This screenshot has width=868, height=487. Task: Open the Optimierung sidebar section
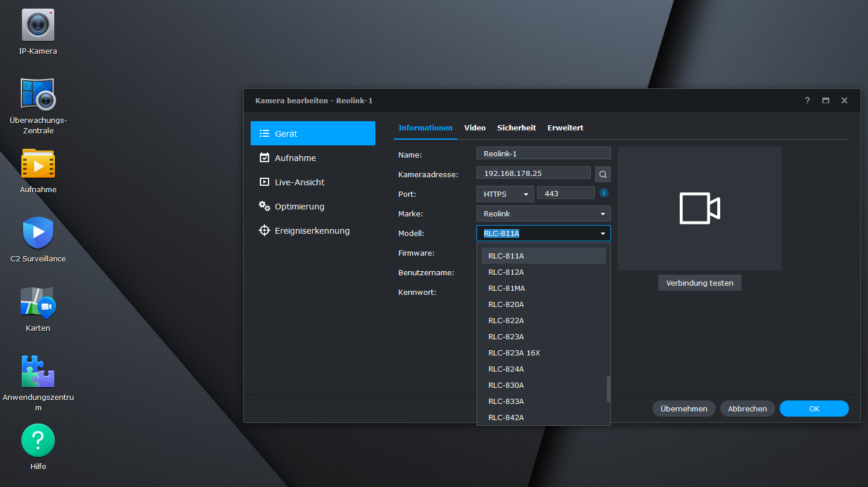(x=313, y=206)
